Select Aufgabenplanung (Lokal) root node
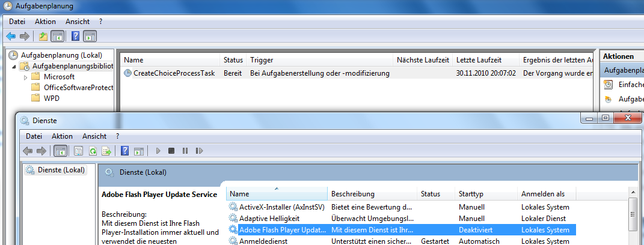Viewport: 644px width, 245px height. pos(61,55)
